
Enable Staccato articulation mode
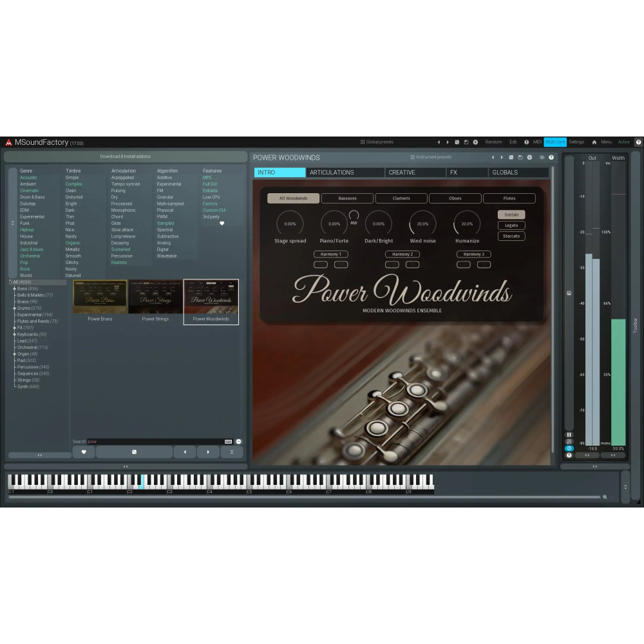click(511, 236)
